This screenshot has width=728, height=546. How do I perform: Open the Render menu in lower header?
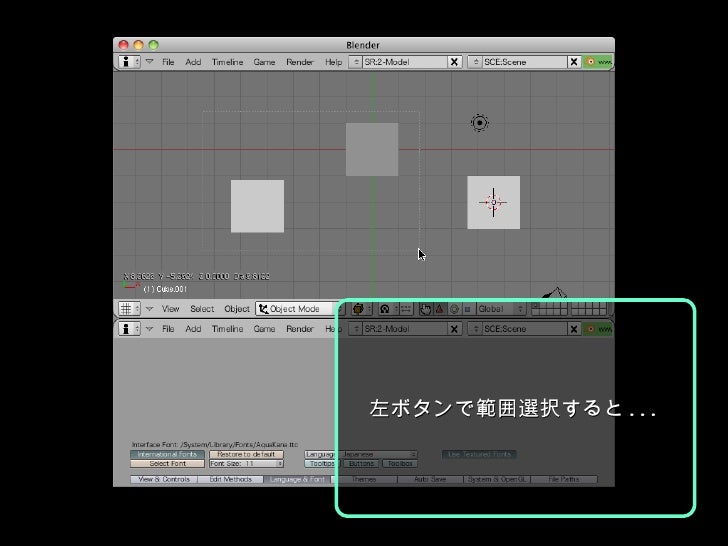[x=300, y=329]
